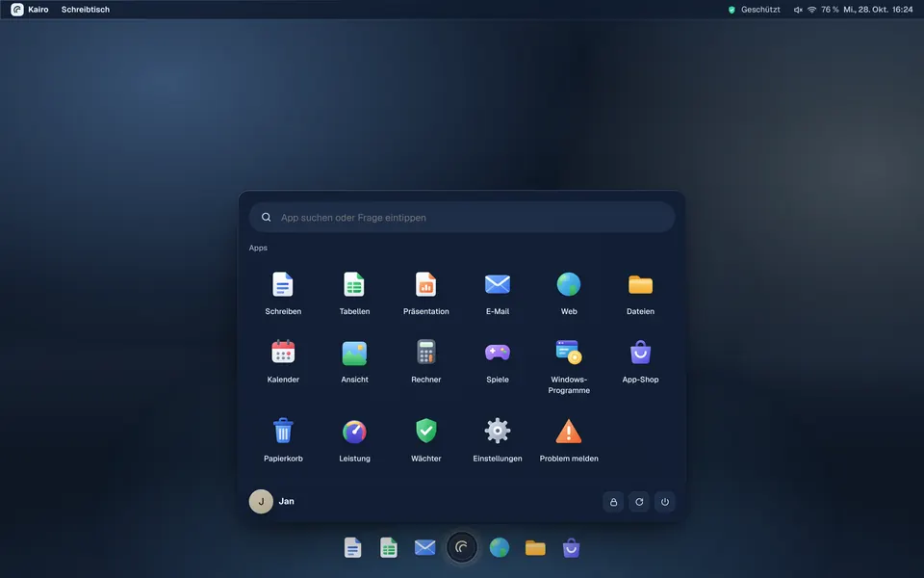This screenshot has height=578, width=924.
Task: Click the Schreiben document icon in the dock
Action: tap(352, 547)
